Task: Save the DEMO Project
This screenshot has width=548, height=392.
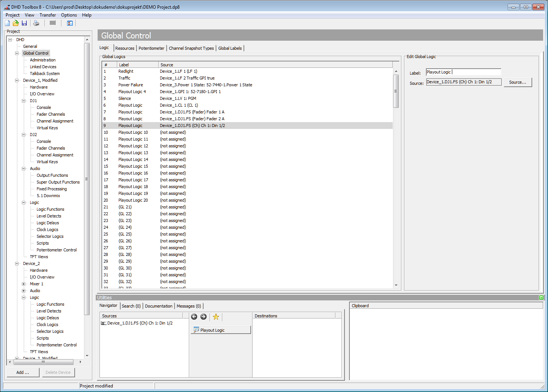Action: click(x=24, y=23)
